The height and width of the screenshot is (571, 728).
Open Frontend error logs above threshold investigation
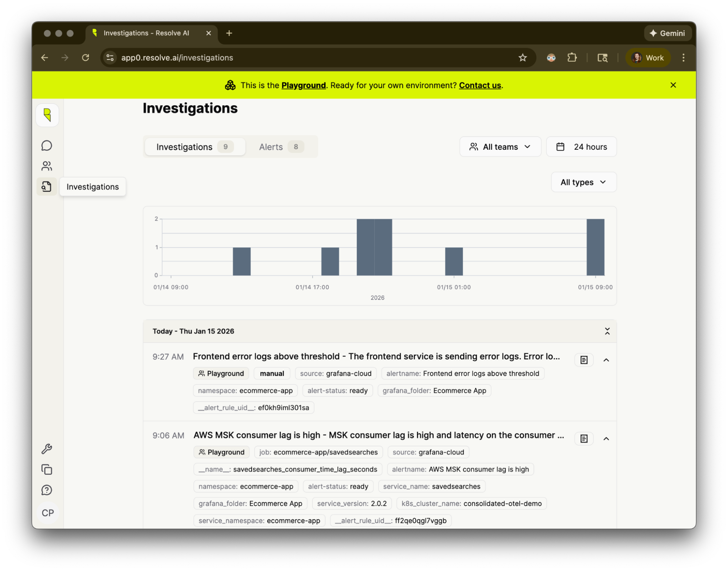376,356
